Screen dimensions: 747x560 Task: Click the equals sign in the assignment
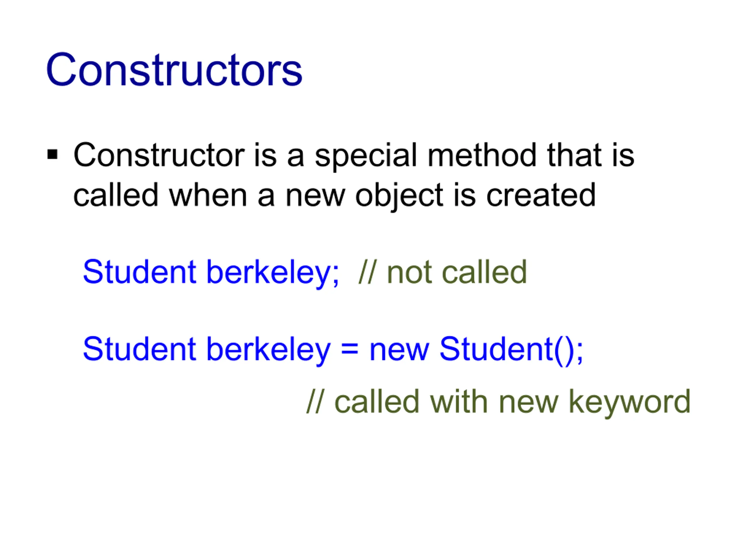[350, 350]
